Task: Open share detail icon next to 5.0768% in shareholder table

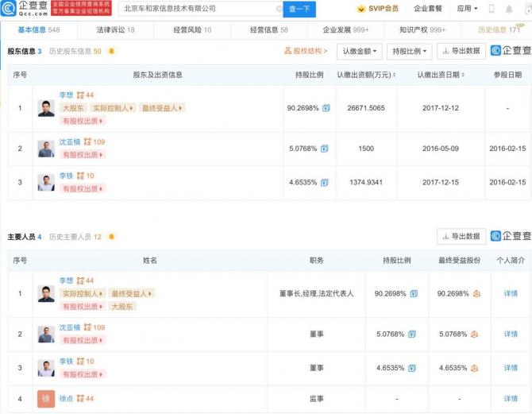Action: pos(324,149)
